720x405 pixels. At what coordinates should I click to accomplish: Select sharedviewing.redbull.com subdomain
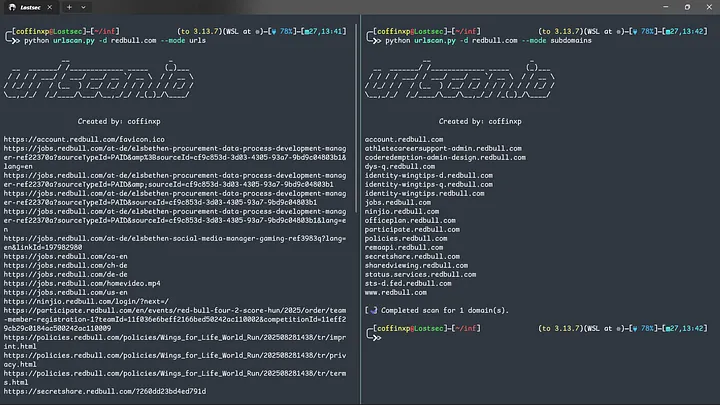coord(416,265)
